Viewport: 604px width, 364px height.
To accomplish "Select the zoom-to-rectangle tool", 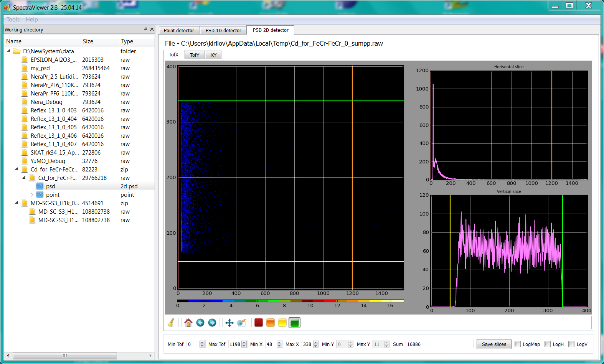I will coord(241,323).
